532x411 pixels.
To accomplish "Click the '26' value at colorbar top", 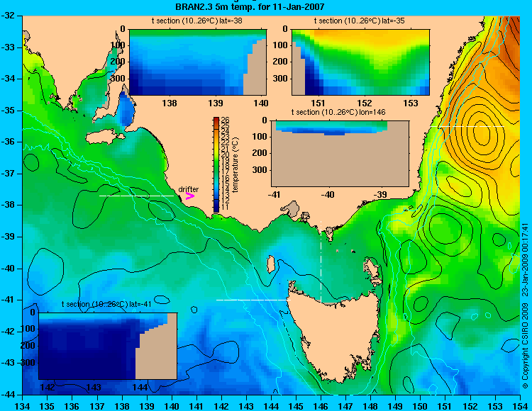I will pyautogui.click(x=226, y=120).
